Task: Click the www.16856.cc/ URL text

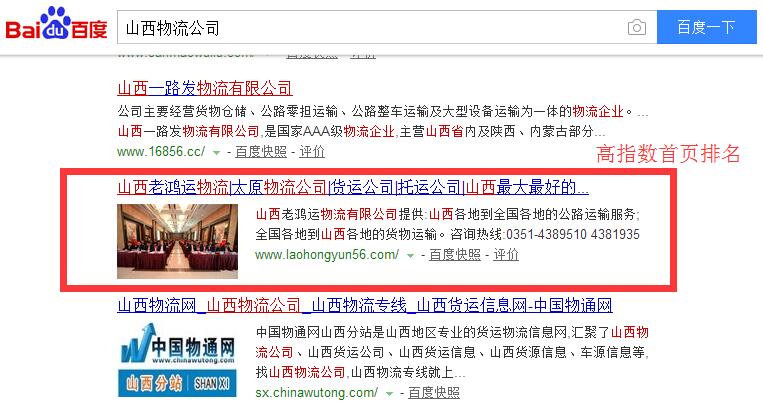Action: click(161, 152)
